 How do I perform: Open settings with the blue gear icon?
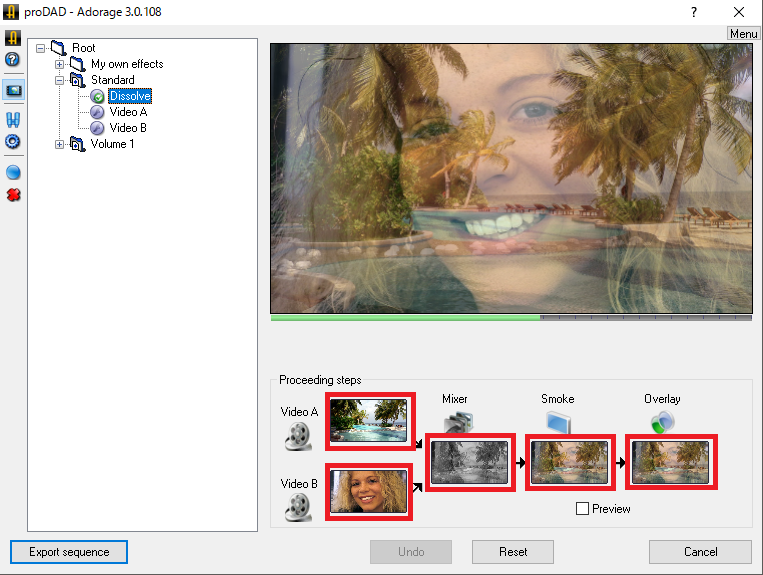pyautogui.click(x=12, y=142)
